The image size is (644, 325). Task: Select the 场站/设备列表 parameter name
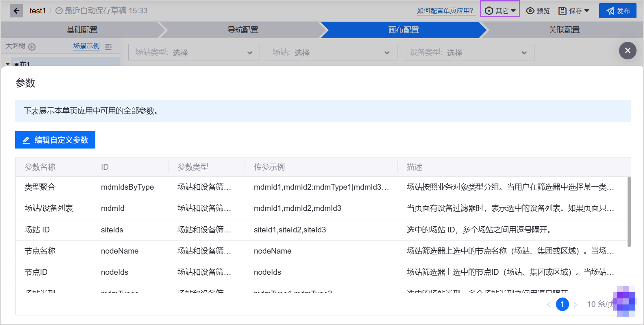[49, 208]
